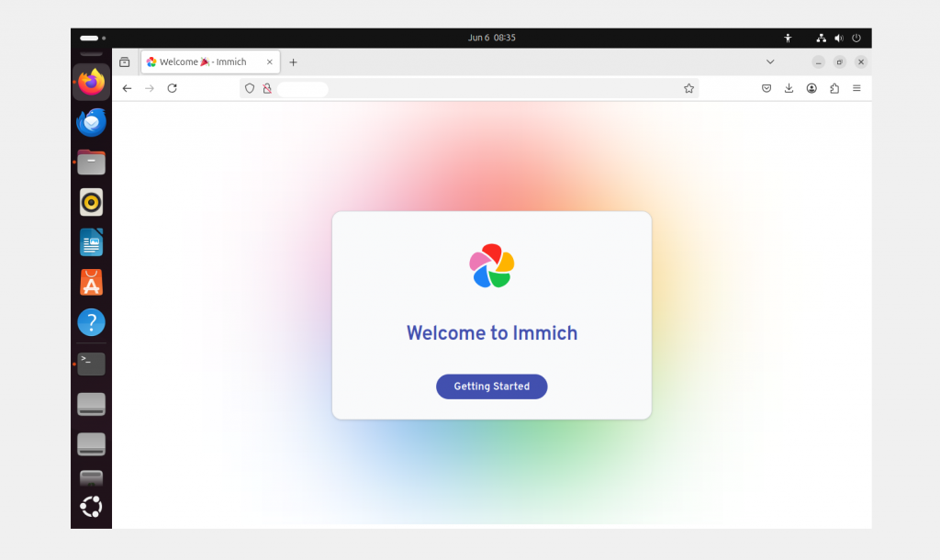The width and height of the screenshot is (940, 560).
Task: Click the Activities workspace indicator
Action: [93, 38]
